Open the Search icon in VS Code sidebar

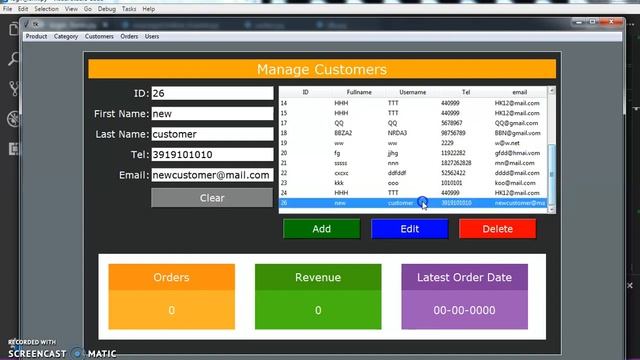tap(13, 58)
